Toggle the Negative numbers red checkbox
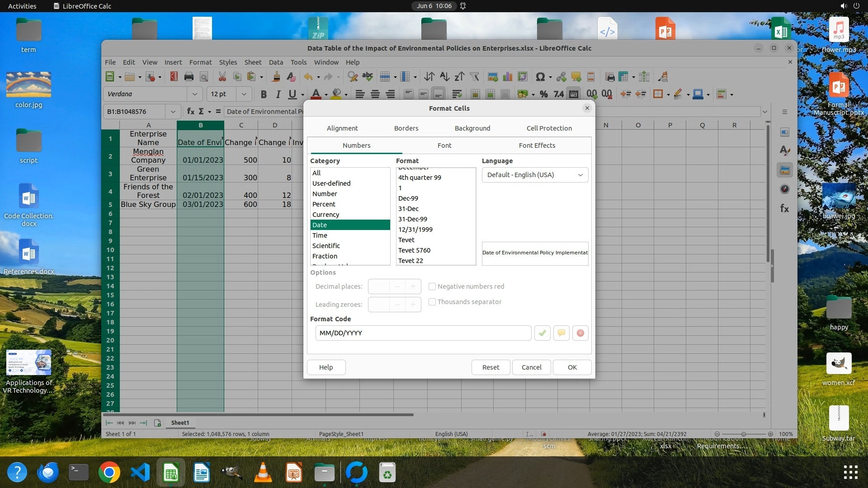 click(x=432, y=286)
